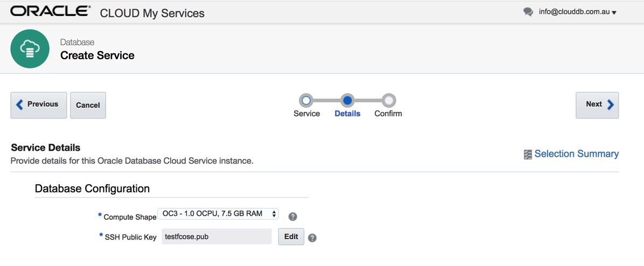Edit the SSH Public Key
Viewport: 644px width, 266px height.
[x=291, y=236]
